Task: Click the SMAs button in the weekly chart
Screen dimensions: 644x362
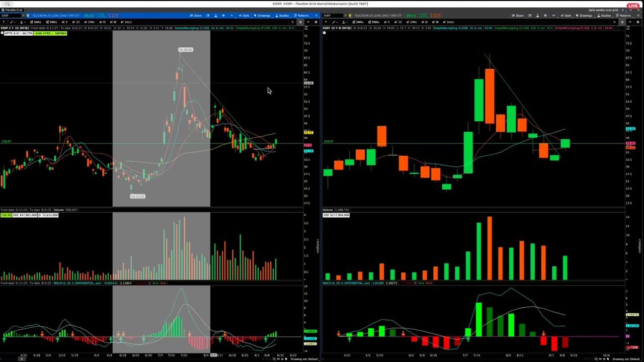Action: tap(358, 22)
